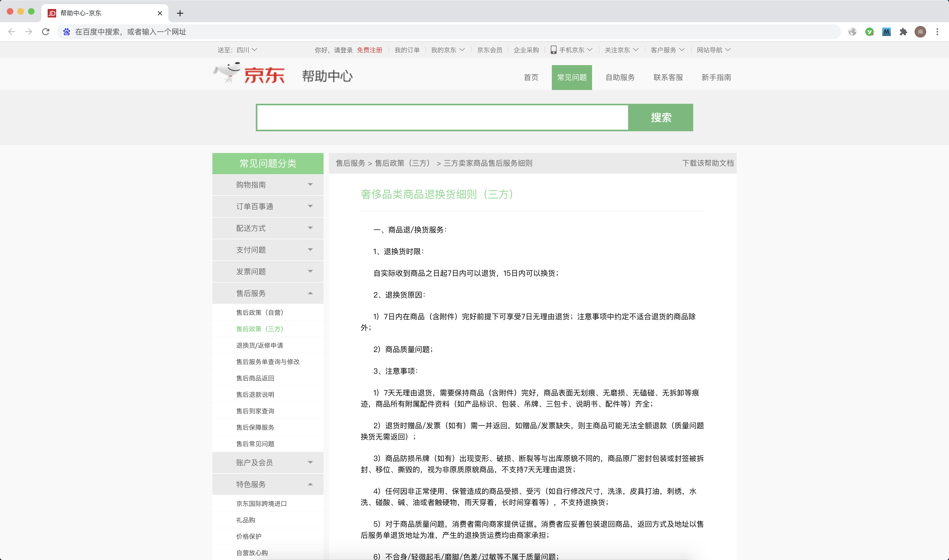Collapse the 特色服务 category
Viewport: 949px width, 560px height.
coord(268,484)
